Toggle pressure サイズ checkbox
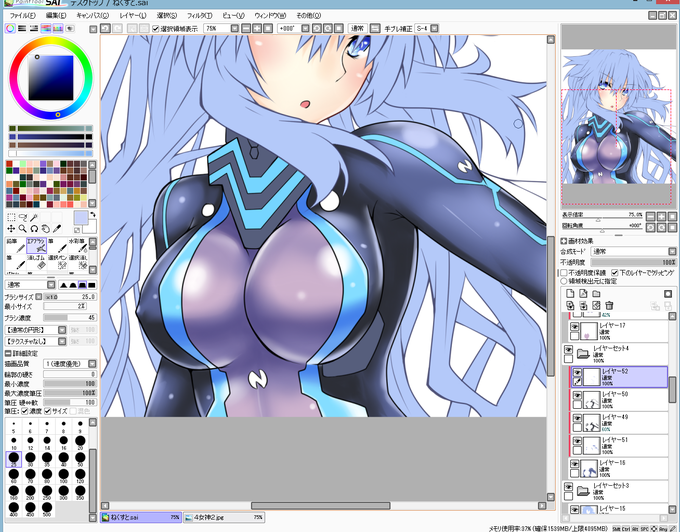Image resolution: width=680 pixels, height=532 pixels. 48,411
